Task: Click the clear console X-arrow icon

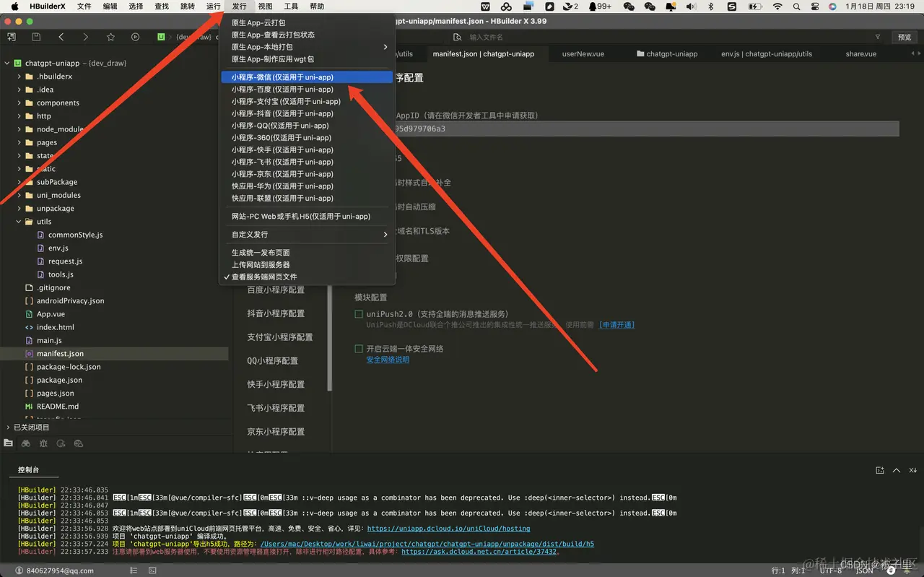Action: click(913, 470)
